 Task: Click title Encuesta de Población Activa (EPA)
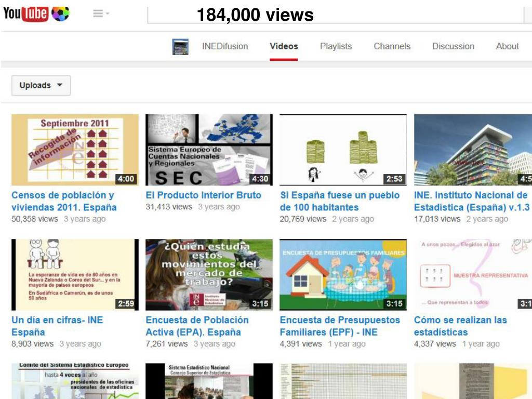click(197, 326)
